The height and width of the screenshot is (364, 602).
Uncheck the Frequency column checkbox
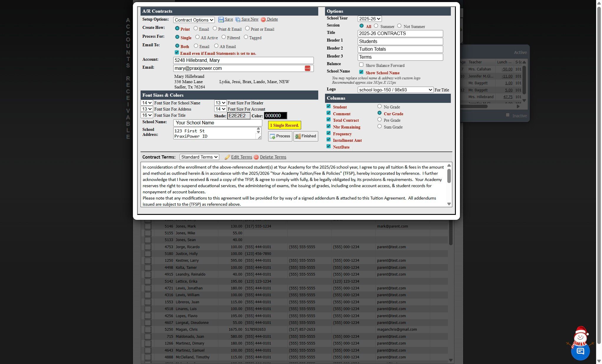coord(329,133)
